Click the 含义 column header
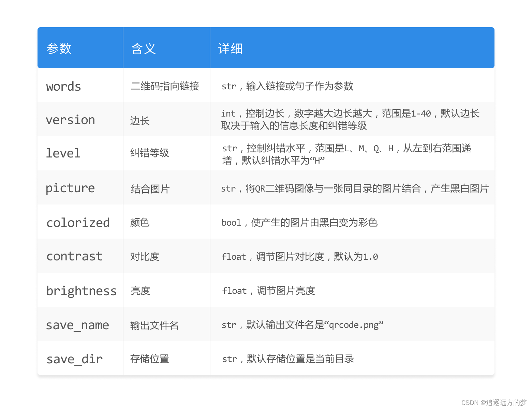Image resolution: width=532 pixels, height=409 pixels. pyautogui.click(x=166, y=48)
